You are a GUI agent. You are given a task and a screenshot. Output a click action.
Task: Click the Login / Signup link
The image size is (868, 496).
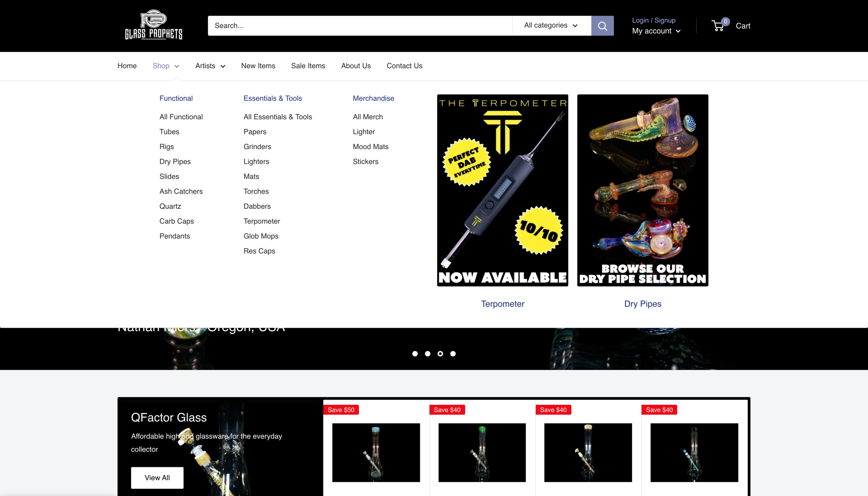click(x=653, y=20)
